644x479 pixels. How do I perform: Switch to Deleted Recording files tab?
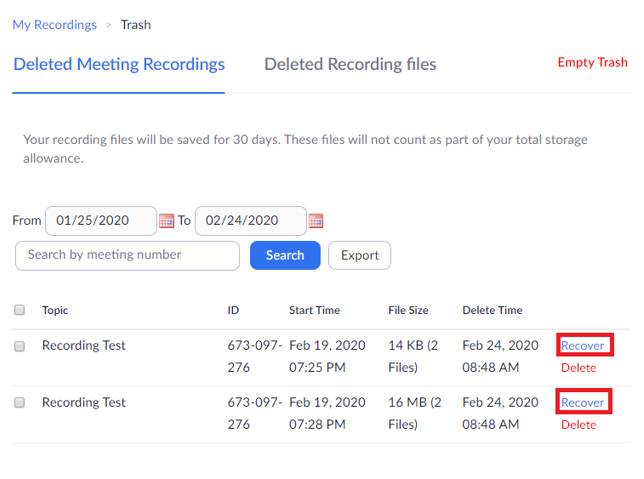point(350,64)
